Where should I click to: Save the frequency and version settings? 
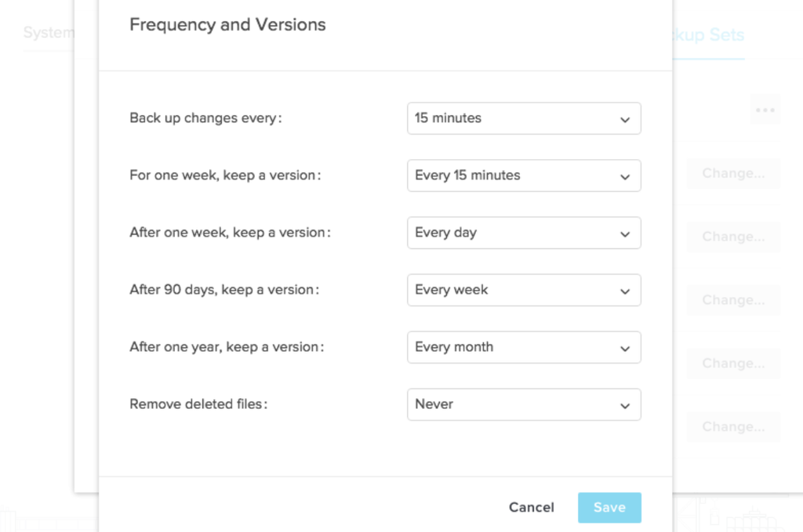(x=609, y=508)
